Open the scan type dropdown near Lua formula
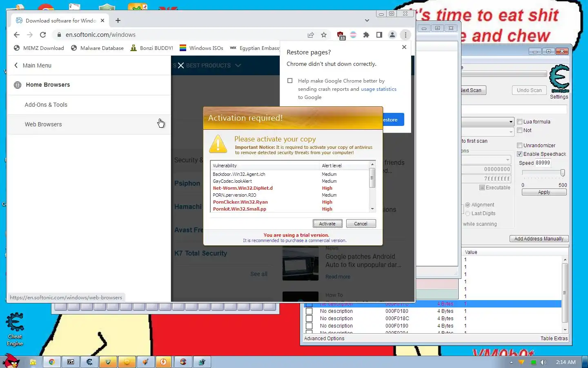The height and width of the screenshot is (368, 588). [511, 122]
